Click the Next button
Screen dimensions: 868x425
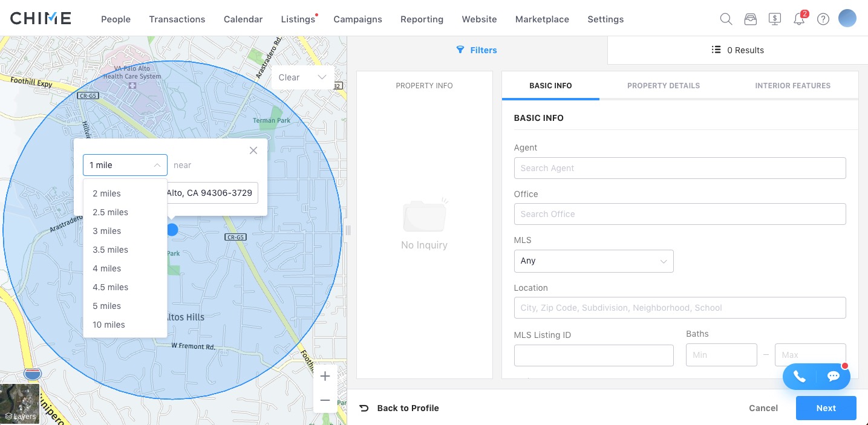pos(826,408)
